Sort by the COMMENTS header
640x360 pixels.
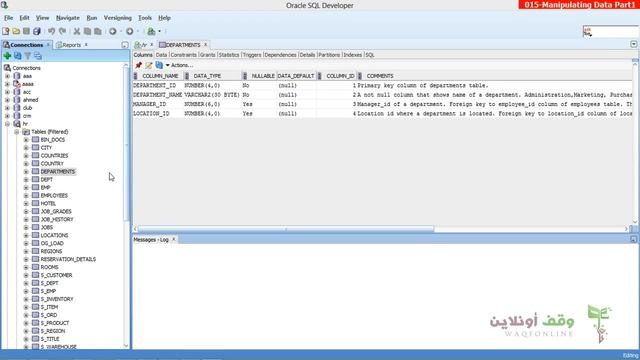495,76
